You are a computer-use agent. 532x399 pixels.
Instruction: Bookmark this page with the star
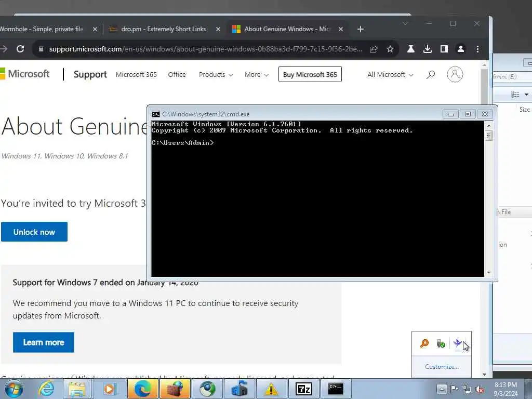tap(390, 49)
